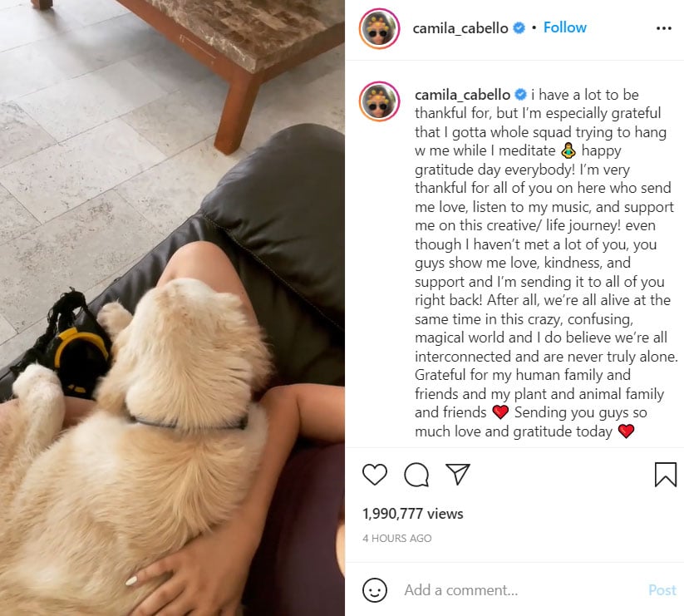Open the three-dot more options menu
Viewport: 684px width, 616px height.
(x=663, y=28)
